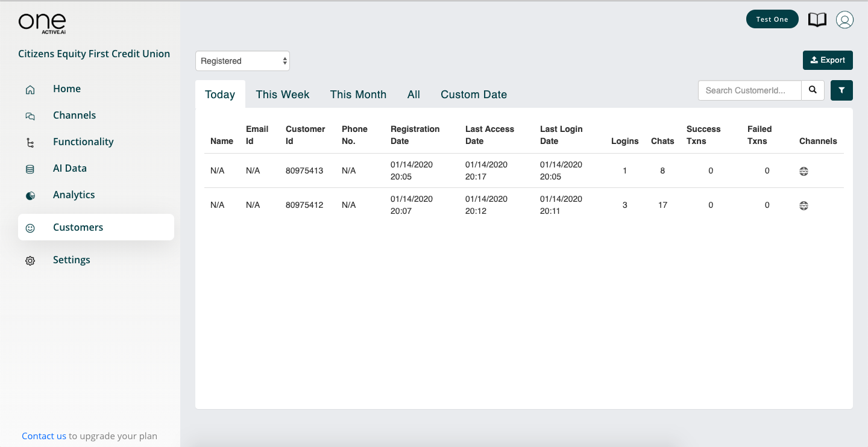Click the AI Data database icon
The height and width of the screenshot is (447, 868).
pos(30,169)
